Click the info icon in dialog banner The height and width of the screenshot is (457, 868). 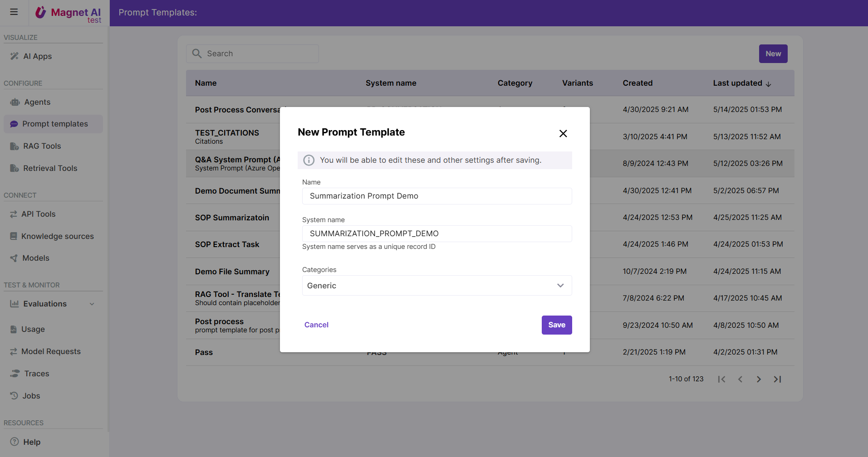pyautogui.click(x=309, y=160)
